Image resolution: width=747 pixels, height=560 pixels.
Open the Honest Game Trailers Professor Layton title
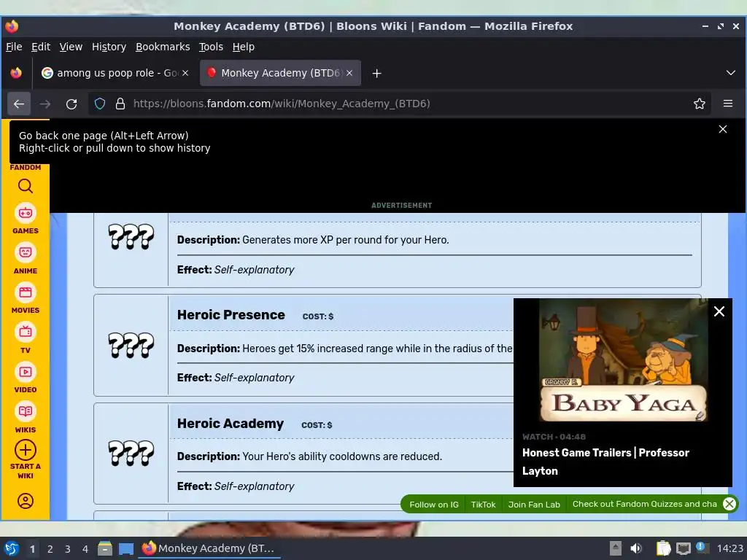tap(605, 462)
